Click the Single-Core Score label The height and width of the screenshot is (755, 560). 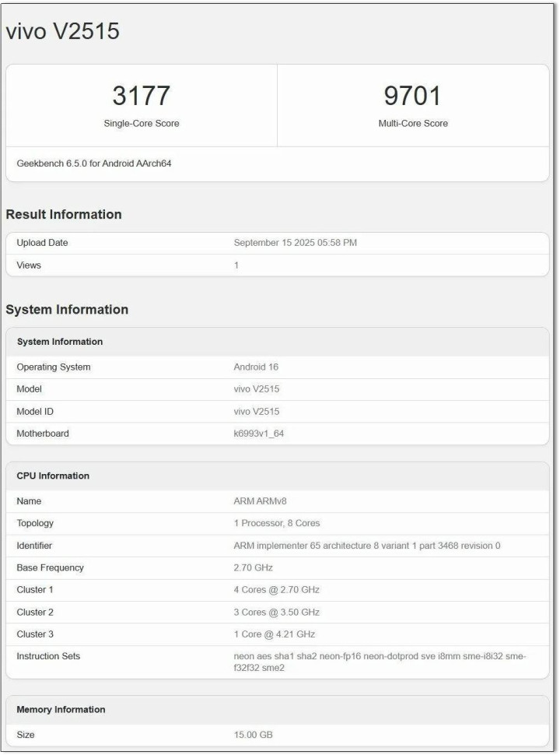click(x=142, y=123)
